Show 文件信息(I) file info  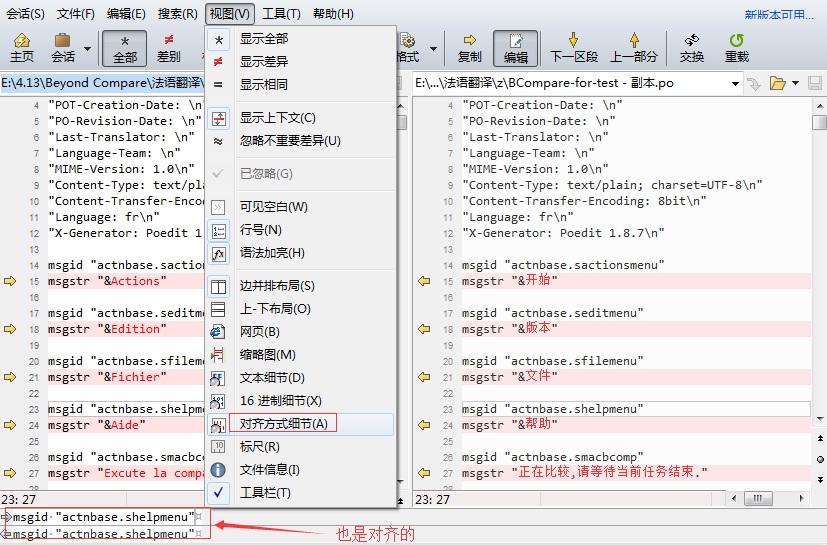[301, 470]
